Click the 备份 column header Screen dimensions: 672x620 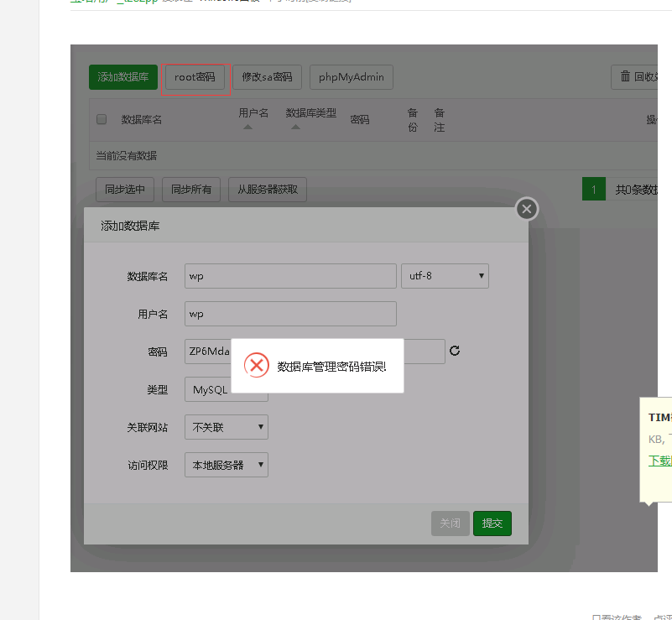pos(412,120)
